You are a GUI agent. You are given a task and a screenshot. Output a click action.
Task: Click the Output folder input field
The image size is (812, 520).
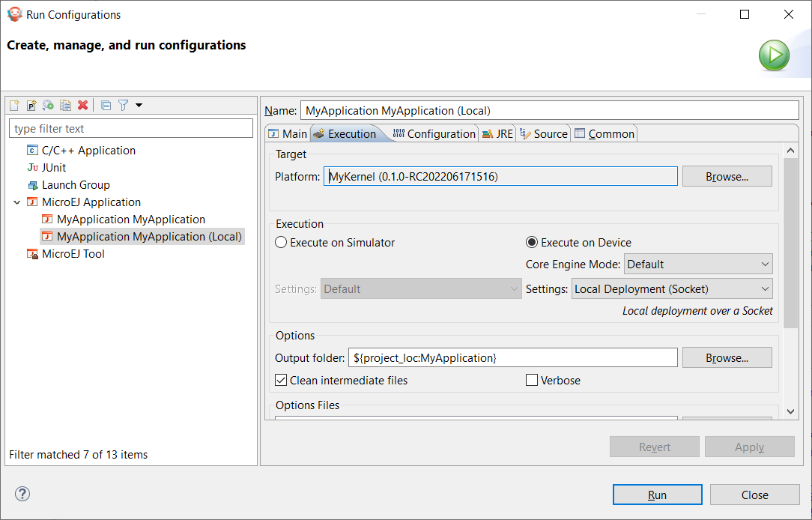click(513, 357)
